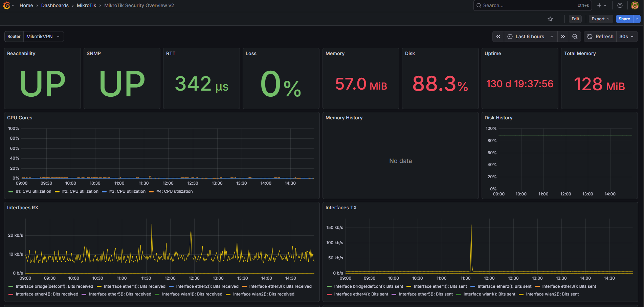Click the Edit button
Viewport: 644px width, 307px height.
575,19
